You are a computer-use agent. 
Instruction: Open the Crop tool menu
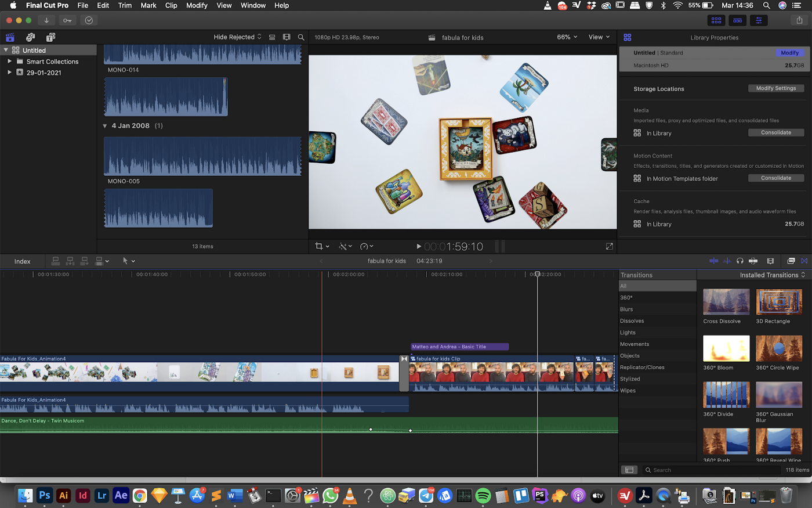[x=322, y=246]
